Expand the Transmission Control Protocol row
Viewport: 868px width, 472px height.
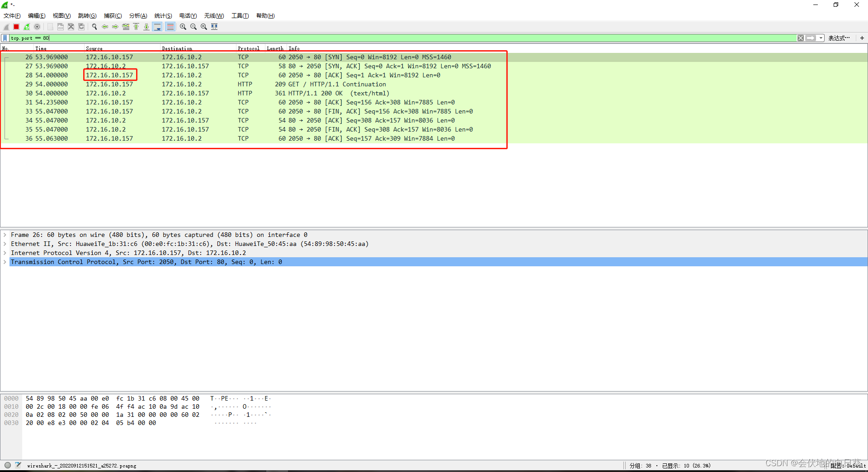[5, 262]
